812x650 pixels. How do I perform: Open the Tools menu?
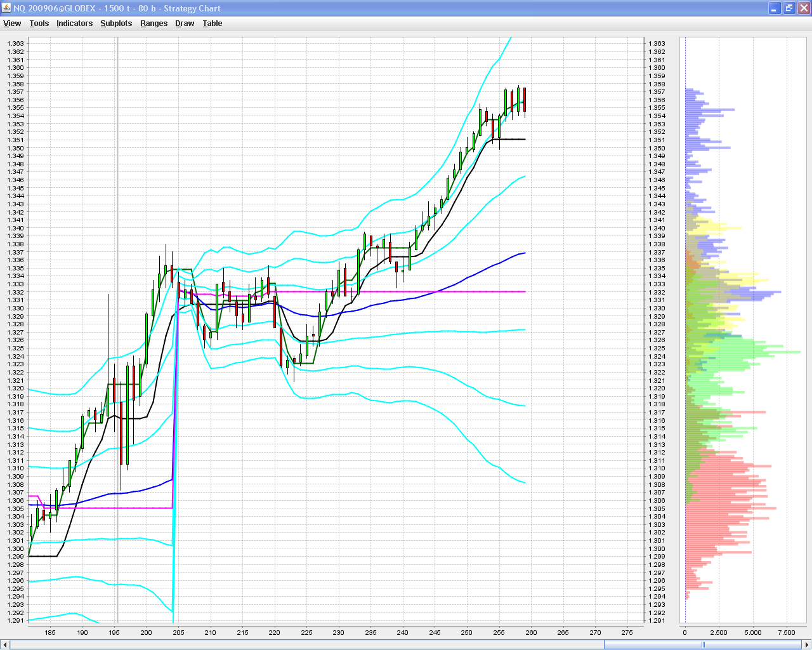(39, 23)
